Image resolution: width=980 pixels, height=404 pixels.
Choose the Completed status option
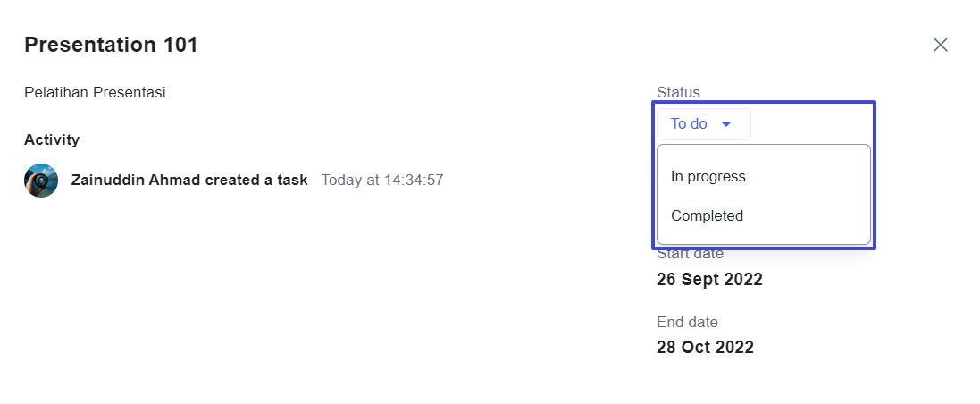[763, 215]
